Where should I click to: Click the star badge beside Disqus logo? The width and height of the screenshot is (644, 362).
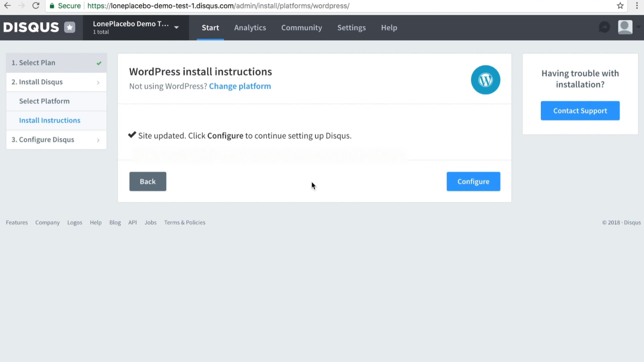coord(70,27)
